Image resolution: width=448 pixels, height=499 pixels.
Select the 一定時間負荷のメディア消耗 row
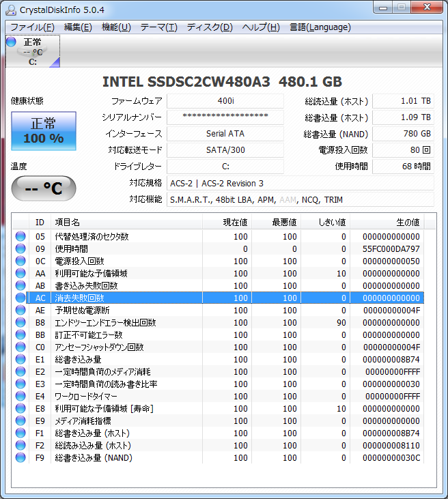218,372
